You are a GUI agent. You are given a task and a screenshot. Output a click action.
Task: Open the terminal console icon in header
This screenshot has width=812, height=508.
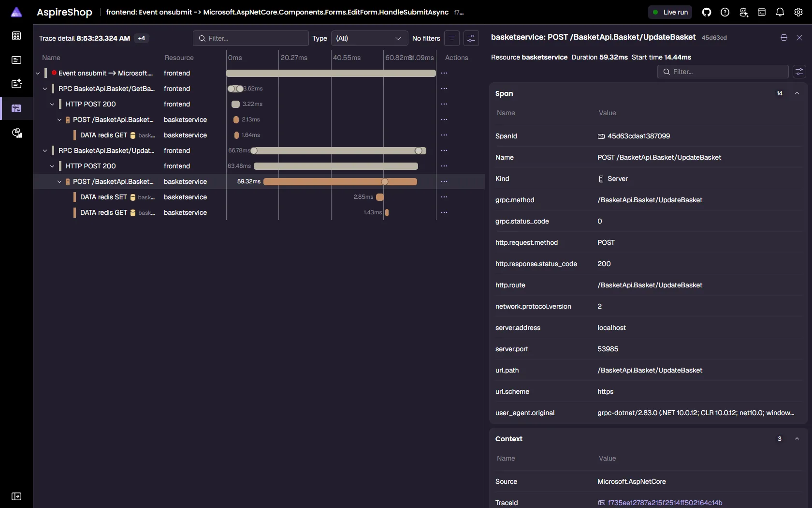(762, 12)
